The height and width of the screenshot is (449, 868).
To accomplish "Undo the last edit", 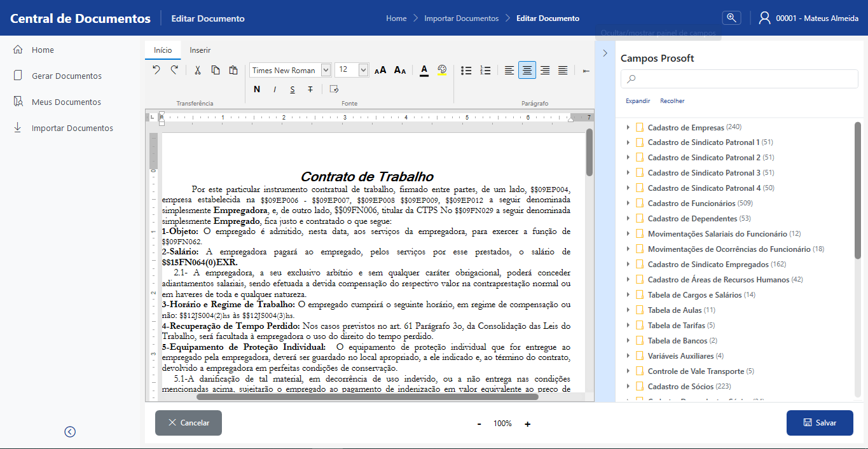I will point(156,70).
